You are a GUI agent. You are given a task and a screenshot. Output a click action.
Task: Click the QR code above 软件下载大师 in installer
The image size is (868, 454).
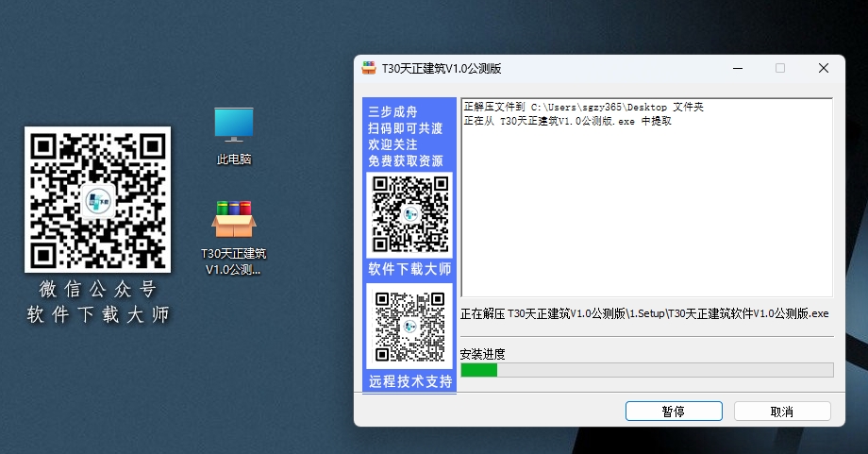click(409, 214)
